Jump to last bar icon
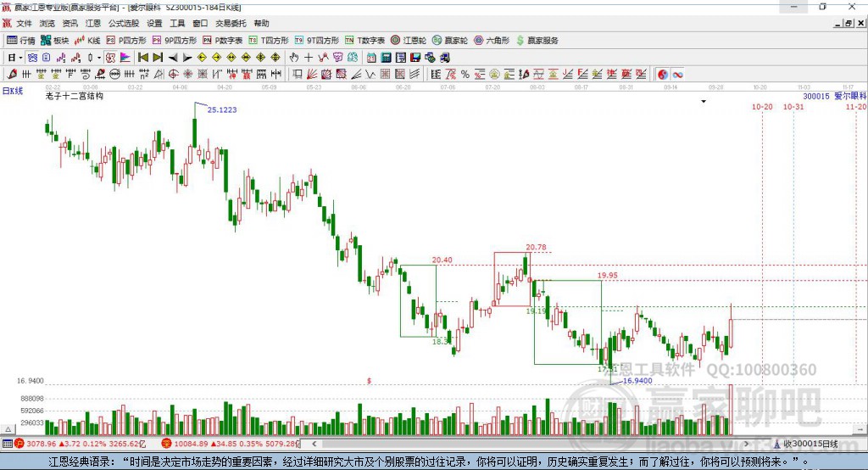868x470 pixels. point(158,58)
